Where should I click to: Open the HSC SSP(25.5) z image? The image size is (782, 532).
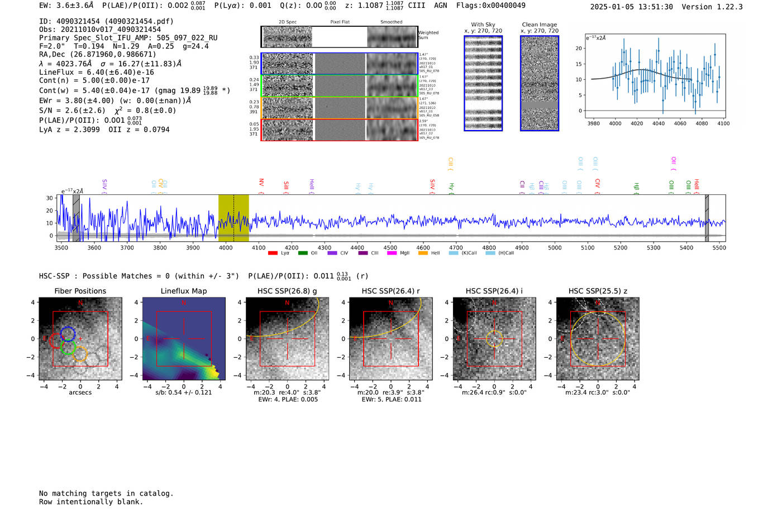point(598,339)
